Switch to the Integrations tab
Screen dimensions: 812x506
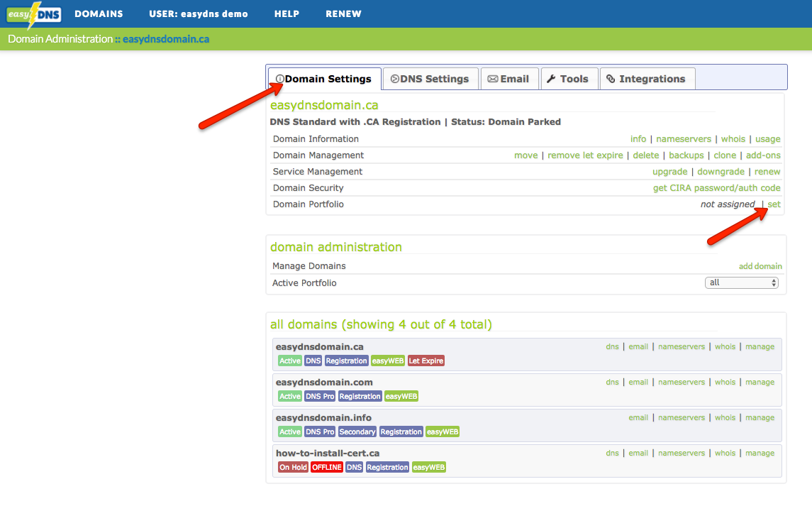click(647, 79)
